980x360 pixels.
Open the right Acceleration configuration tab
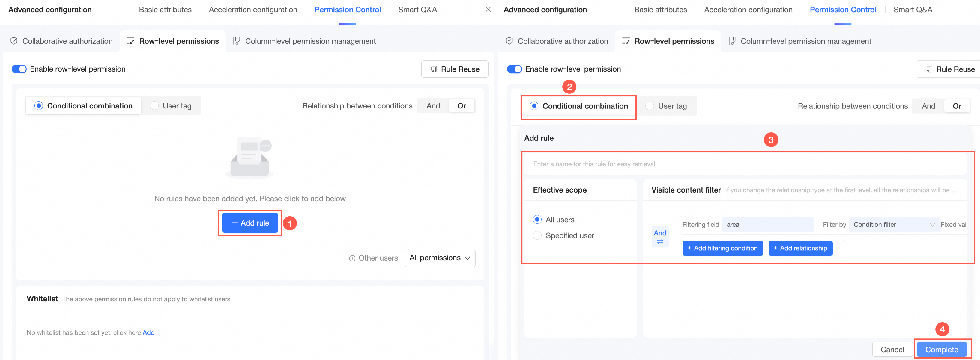[748, 10]
